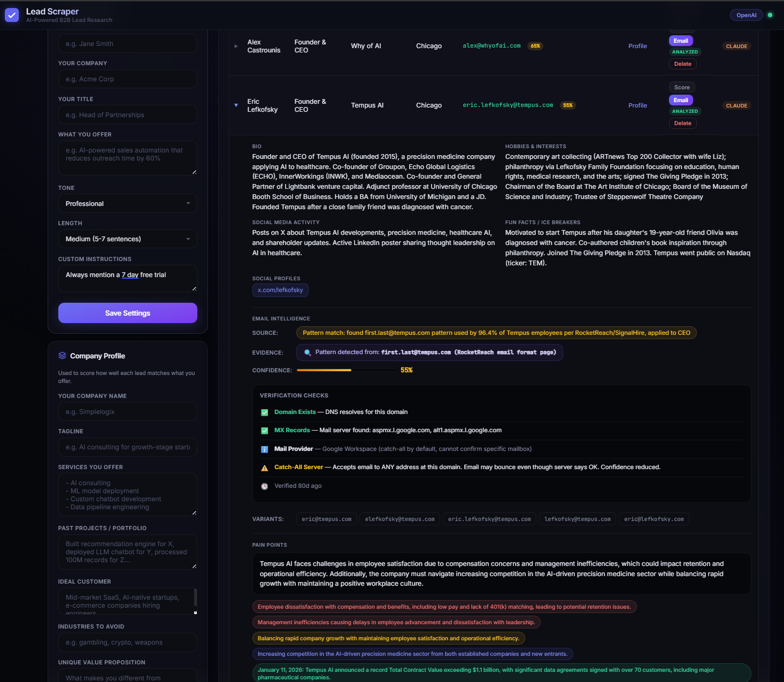
Task: Click the magnifier icon in Evidence pill
Action: click(308, 353)
